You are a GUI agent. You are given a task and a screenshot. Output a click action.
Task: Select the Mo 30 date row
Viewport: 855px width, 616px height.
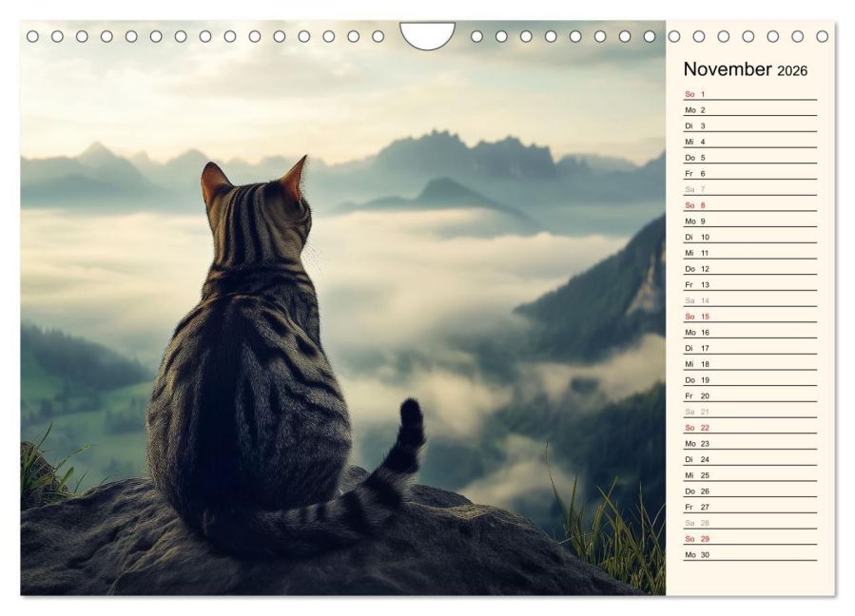tap(749, 554)
